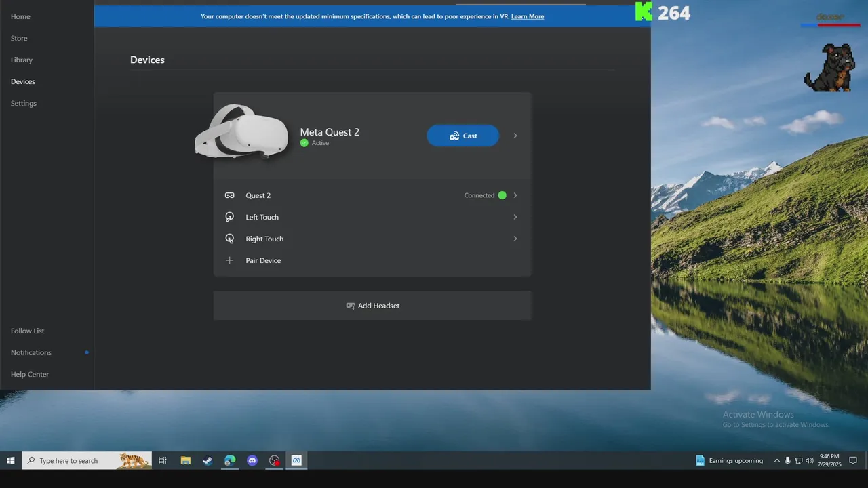Open the Windows Start menu
The image size is (868, 488).
tap(11, 460)
